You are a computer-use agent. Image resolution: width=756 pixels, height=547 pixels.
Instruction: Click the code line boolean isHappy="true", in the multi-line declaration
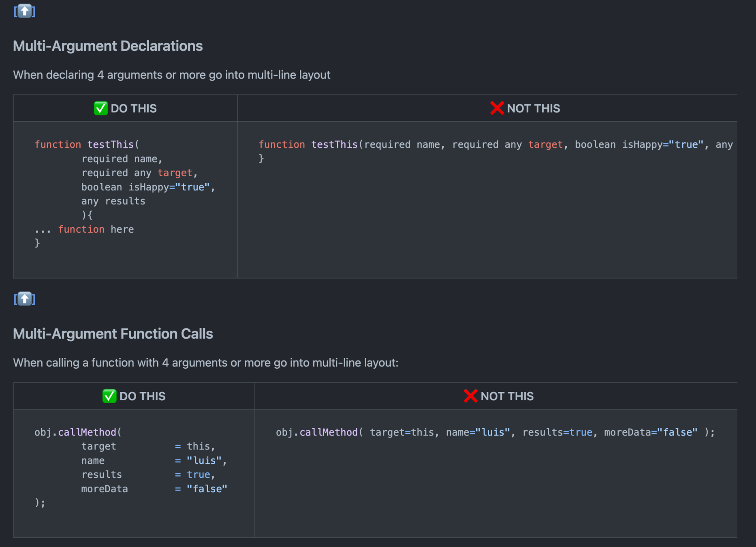pyautogui.click(x=148, y=187)
